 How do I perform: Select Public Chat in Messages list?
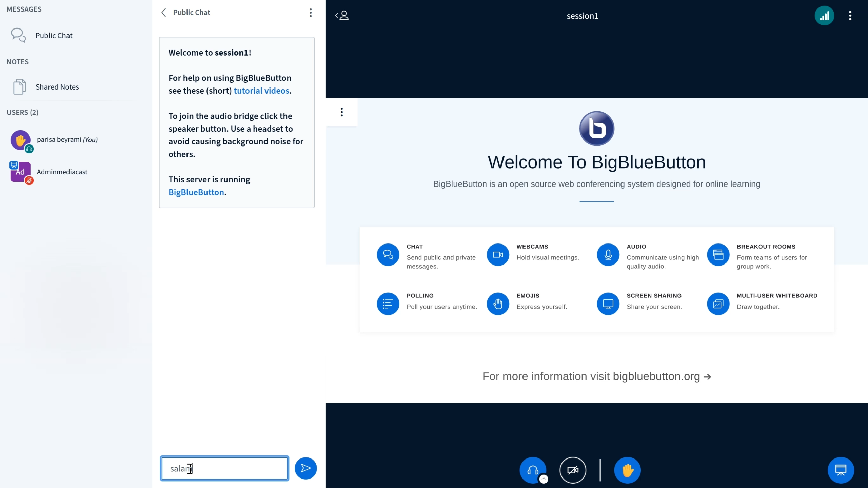(54, 36)
